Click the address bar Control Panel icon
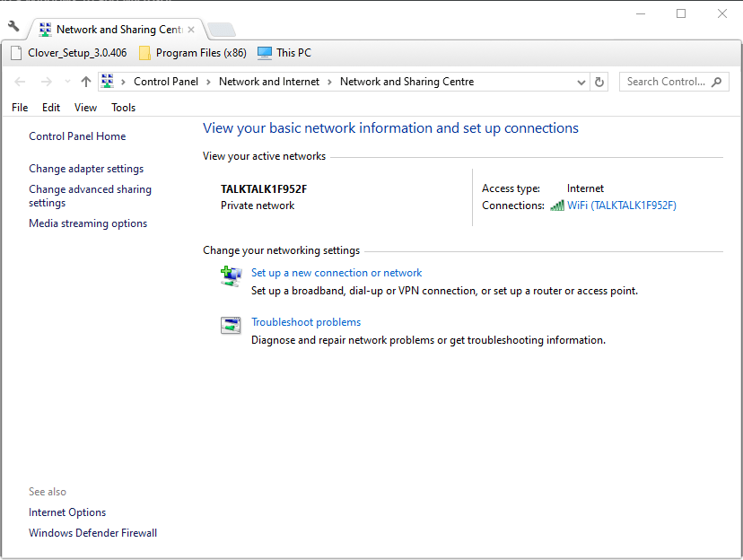This screenshot has height=560, width=743. coord(108,81)
